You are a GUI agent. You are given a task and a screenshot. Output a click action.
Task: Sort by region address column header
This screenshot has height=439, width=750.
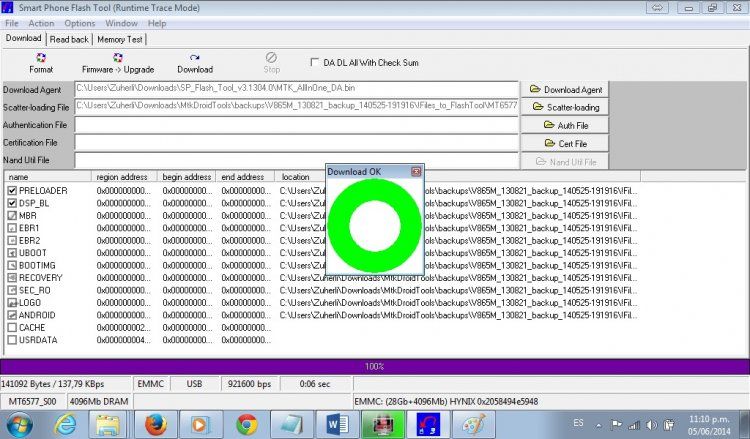point(124,176)
